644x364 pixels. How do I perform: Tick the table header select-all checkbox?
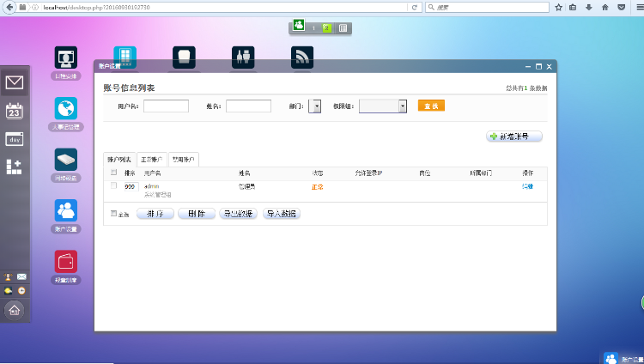click(113, 173)
